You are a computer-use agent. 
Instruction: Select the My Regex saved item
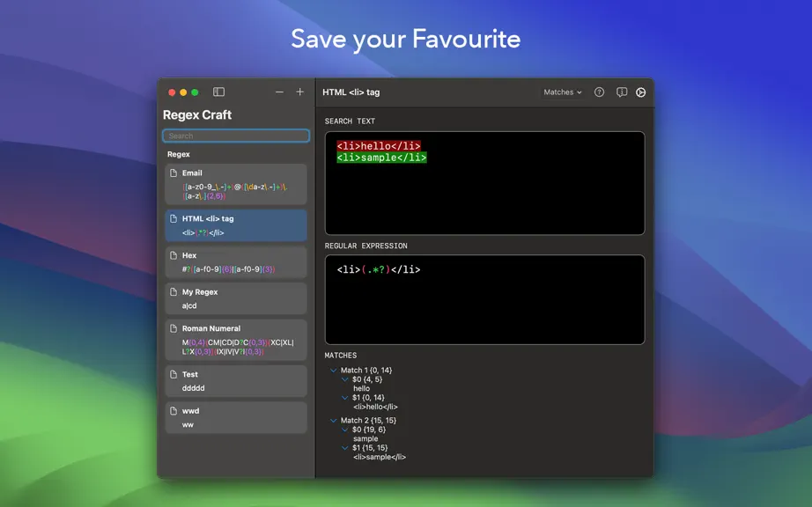point(236,298)
